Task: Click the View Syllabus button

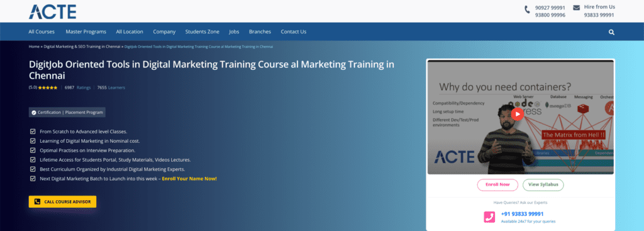Action: coord(543,184)
